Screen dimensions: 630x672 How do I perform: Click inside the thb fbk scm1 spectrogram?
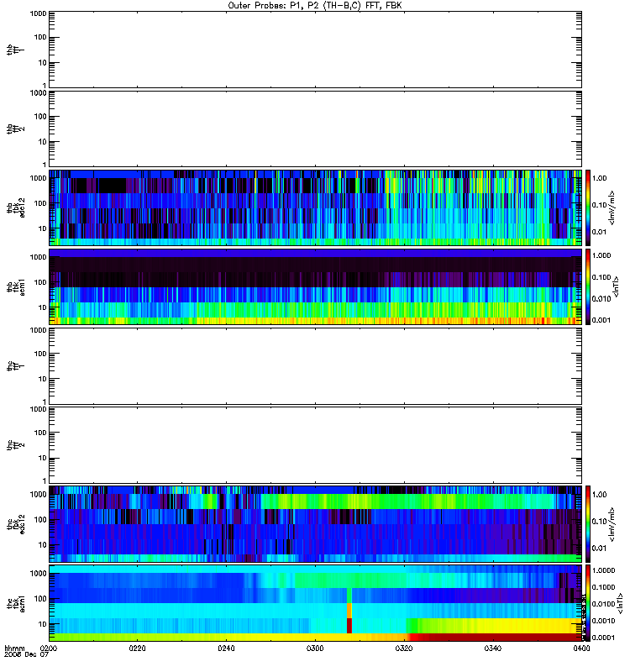[315, 286]
